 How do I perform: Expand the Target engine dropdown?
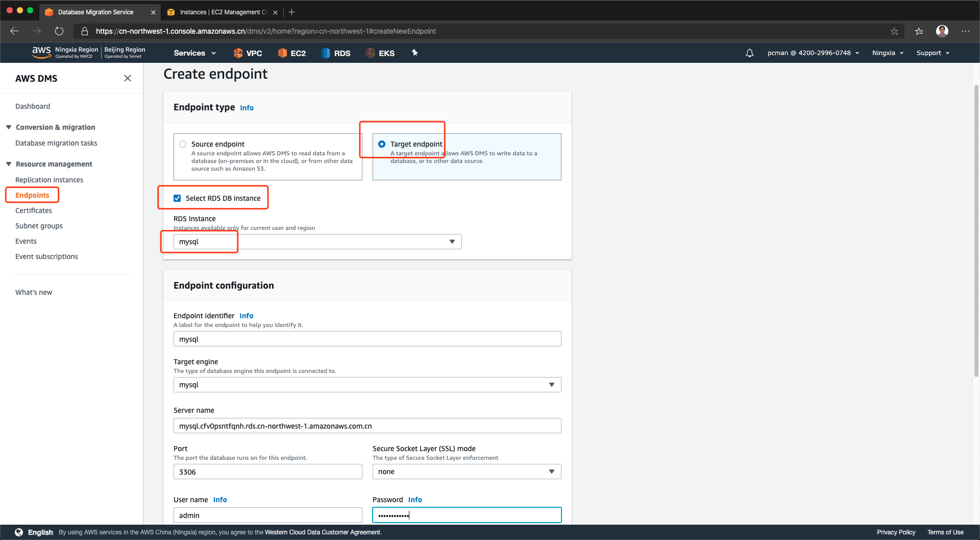(x=367, y=385)
